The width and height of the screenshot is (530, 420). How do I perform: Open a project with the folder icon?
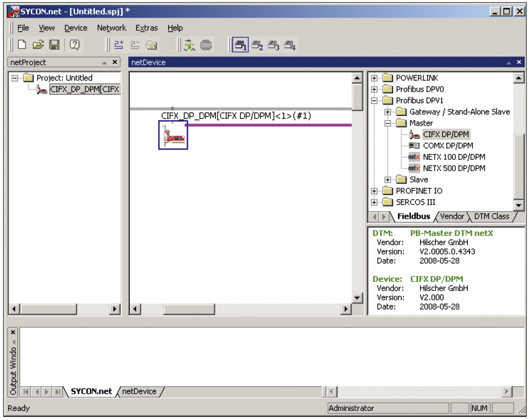point(38,45)
